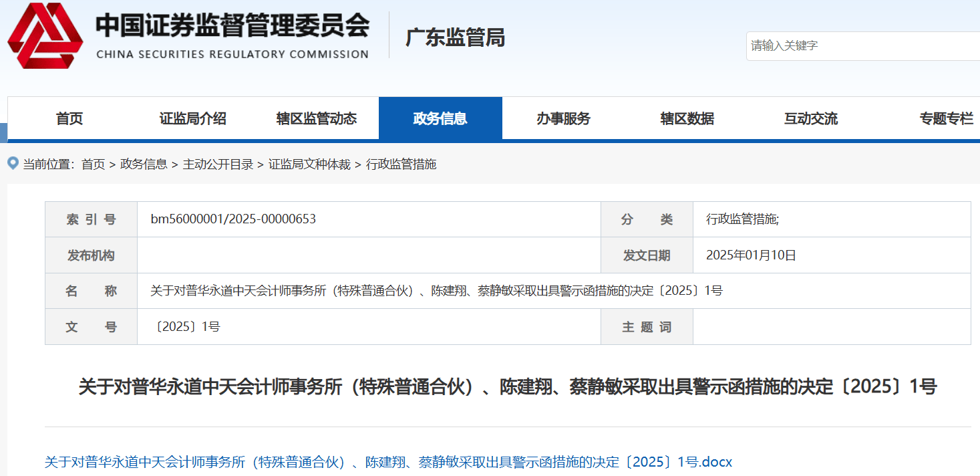The width and height of the screenshot is (980, 476).
Task: Click the 文号 value 〔2025〕1号
Action: tap(186, 327)
